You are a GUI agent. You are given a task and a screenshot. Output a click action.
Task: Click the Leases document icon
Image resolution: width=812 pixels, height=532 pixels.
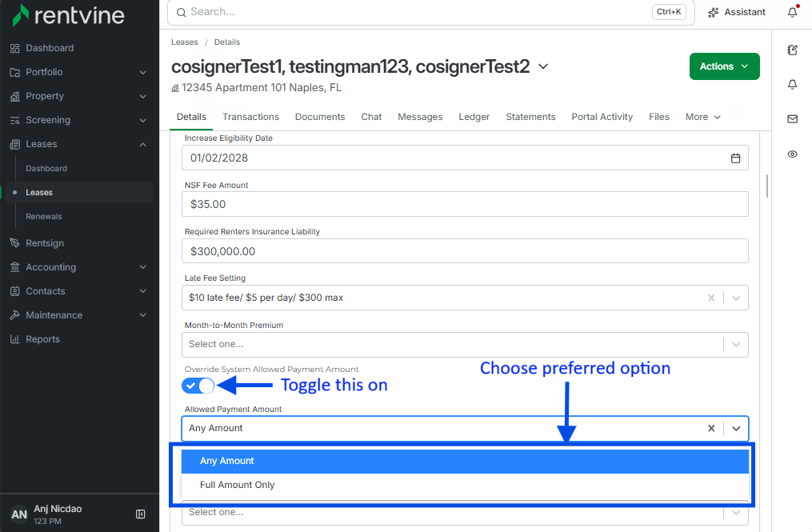point(15,145)
